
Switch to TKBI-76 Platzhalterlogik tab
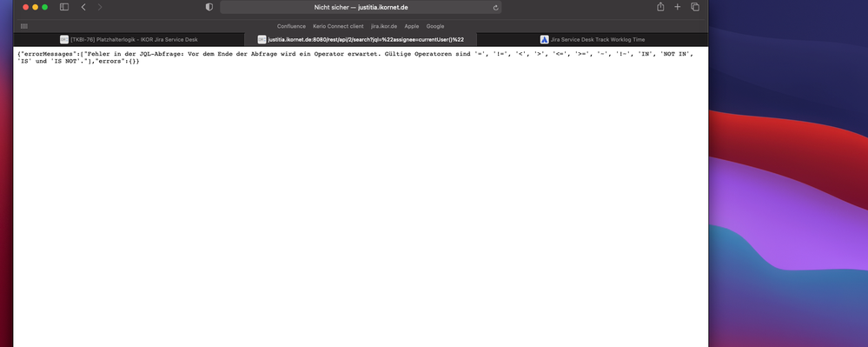pos(129,39)
